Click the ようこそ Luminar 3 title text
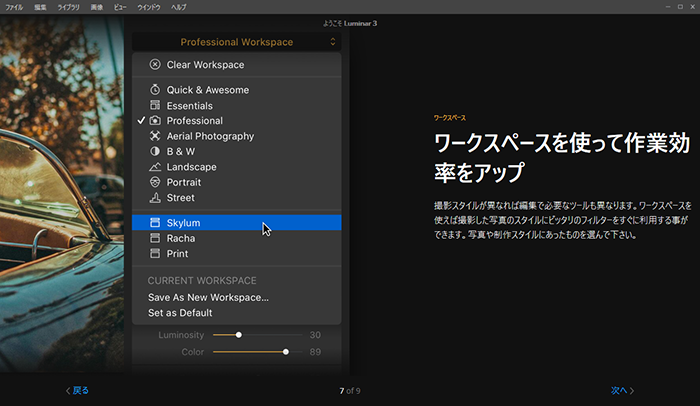 click(350, 23)
